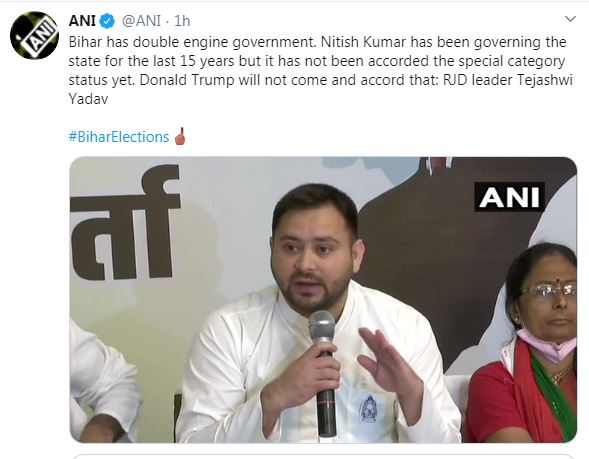The height and width of the screenshot is (459, 589).
Task: Click the tweet text about Nitish Kumar
Action: [320, 70]
